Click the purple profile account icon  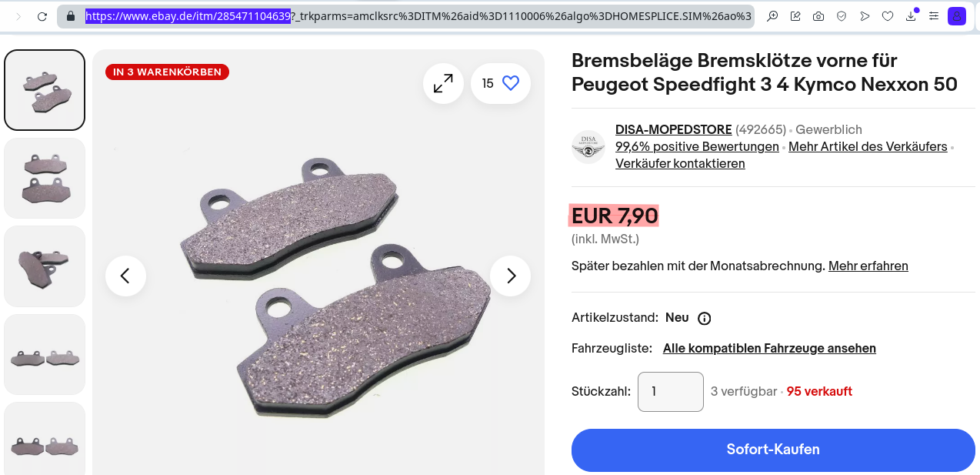pyautogui.click(x=957, y=16)
